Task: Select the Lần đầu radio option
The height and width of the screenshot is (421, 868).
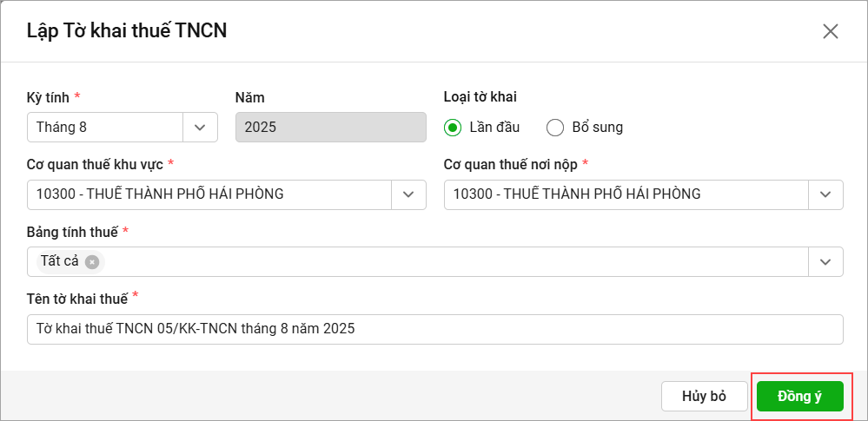Action: [x=453, y=128]
